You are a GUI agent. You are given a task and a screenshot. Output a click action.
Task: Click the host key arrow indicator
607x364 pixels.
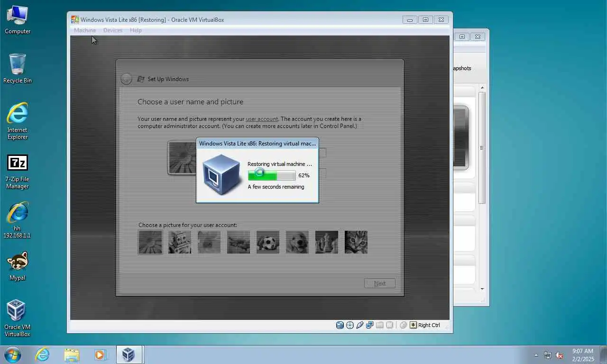point(413,325)
